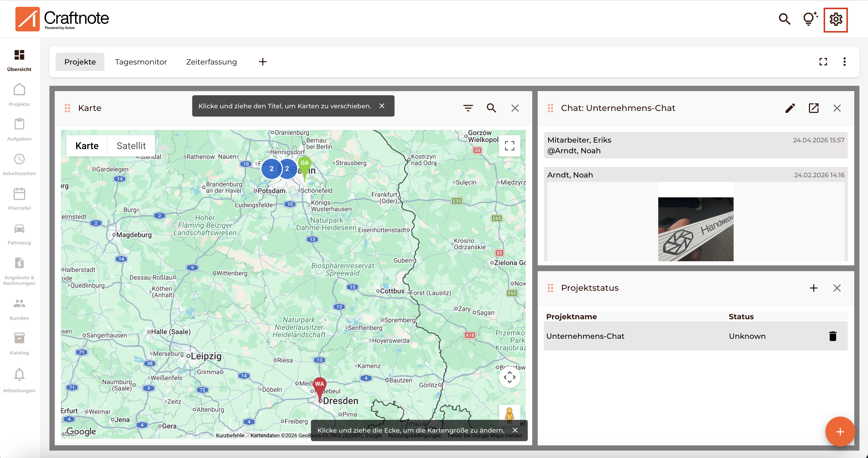Add a project with Projektstatus plus
The height and width of the screenshot is (458, 868).
[813, 288]
